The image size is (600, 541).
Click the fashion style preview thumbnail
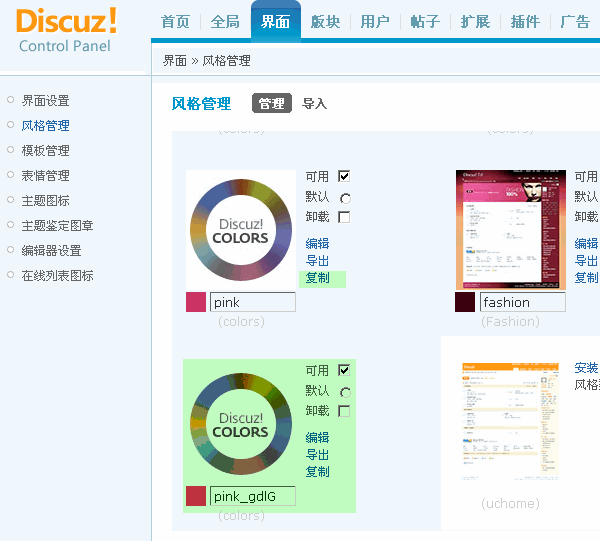point(510,229)
